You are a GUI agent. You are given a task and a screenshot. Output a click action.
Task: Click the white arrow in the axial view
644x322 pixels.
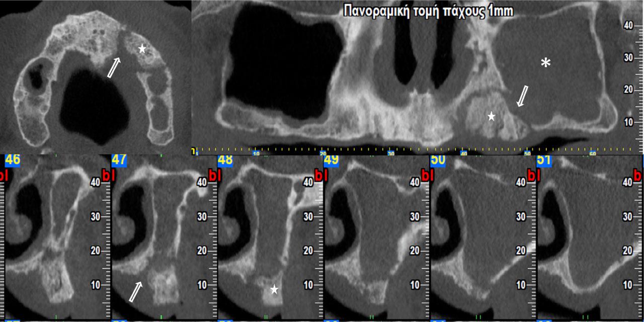click(114, 67)
